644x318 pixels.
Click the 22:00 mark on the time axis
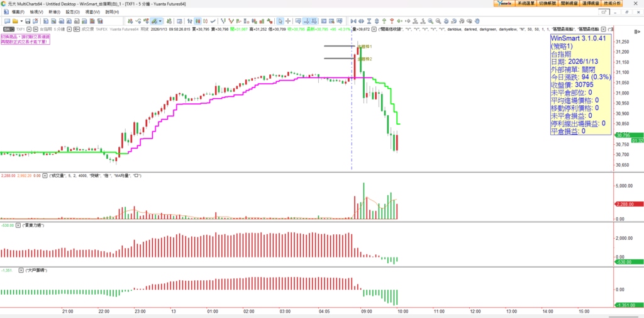coord(104,311)
